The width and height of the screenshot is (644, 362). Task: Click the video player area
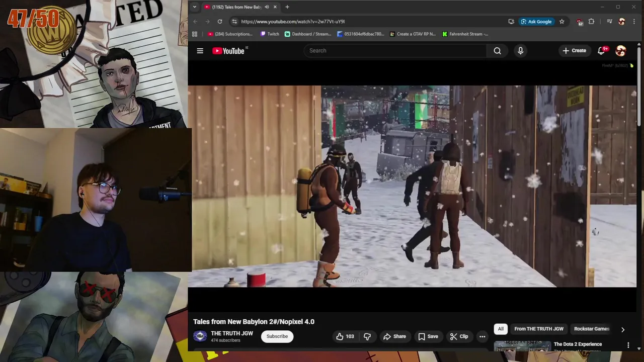pyautogui.click(x=412, y=186)
